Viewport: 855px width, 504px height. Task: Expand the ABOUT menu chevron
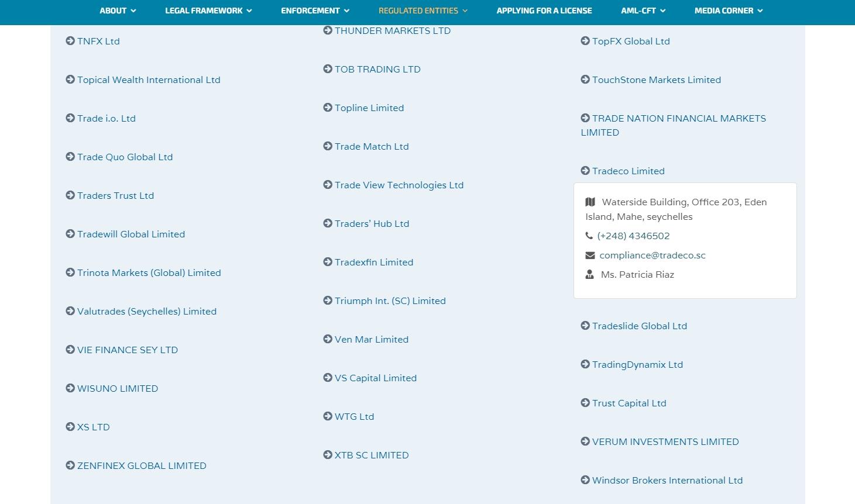133,11
